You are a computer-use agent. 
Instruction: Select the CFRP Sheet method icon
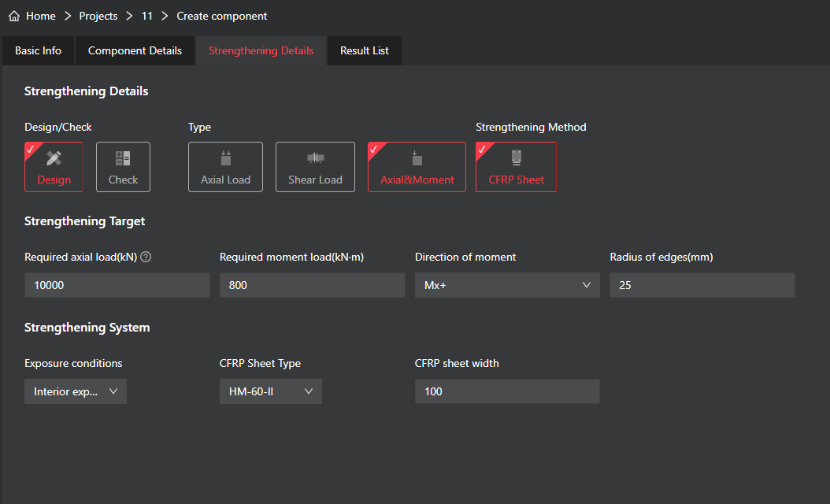click(x=516, y=158)
